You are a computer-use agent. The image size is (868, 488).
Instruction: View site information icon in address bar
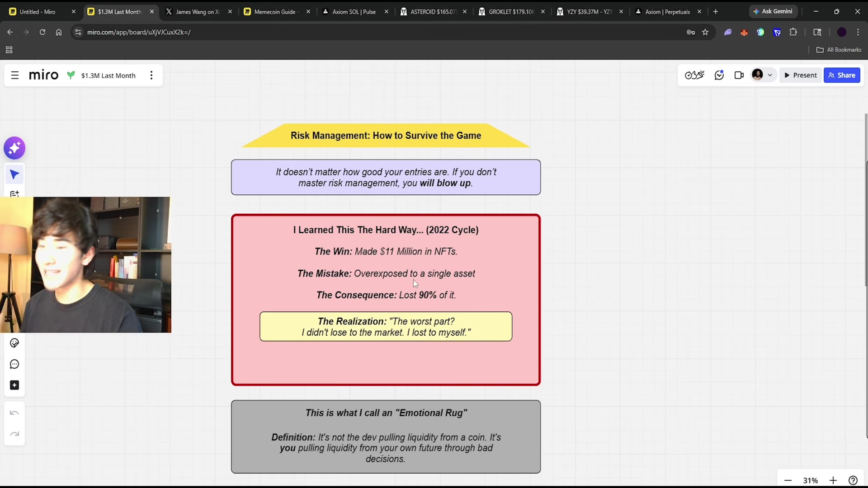click(78, 32)
